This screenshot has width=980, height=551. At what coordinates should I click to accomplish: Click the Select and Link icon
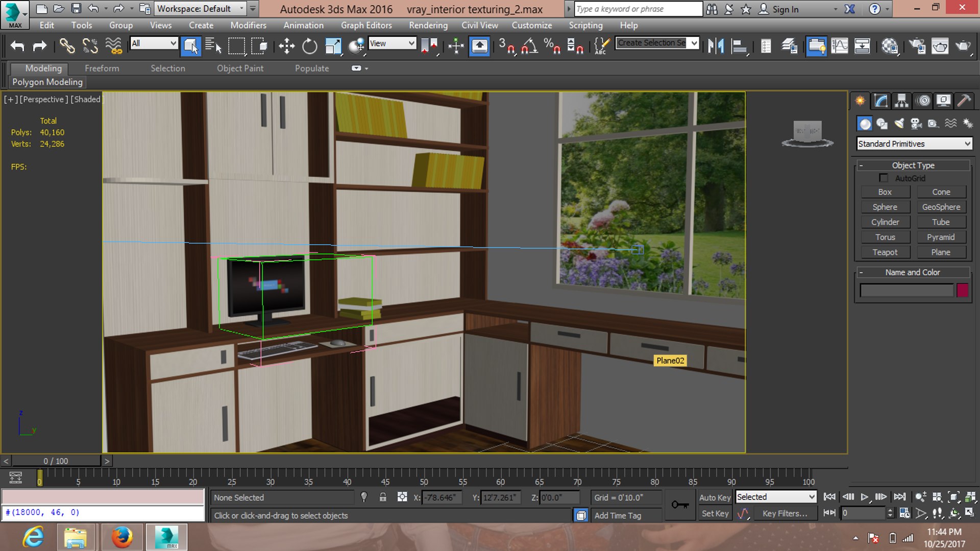pos(66,46)
